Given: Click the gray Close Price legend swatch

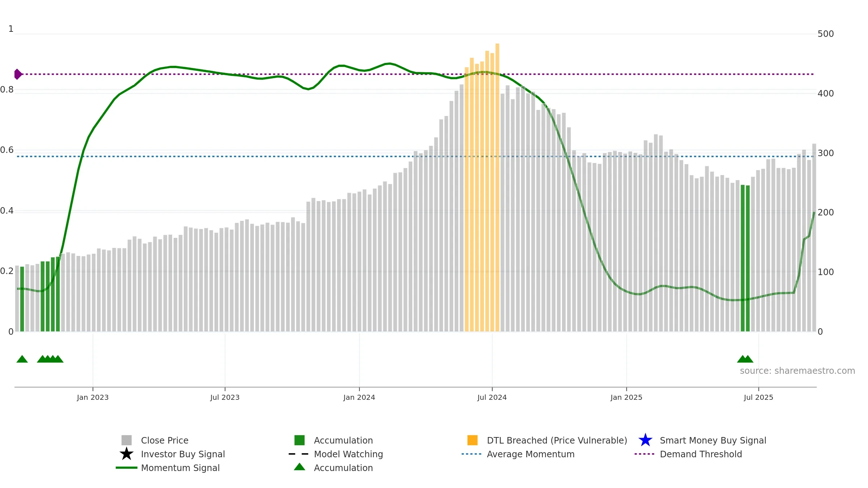Looking at the screenshot, I should 127,440.
